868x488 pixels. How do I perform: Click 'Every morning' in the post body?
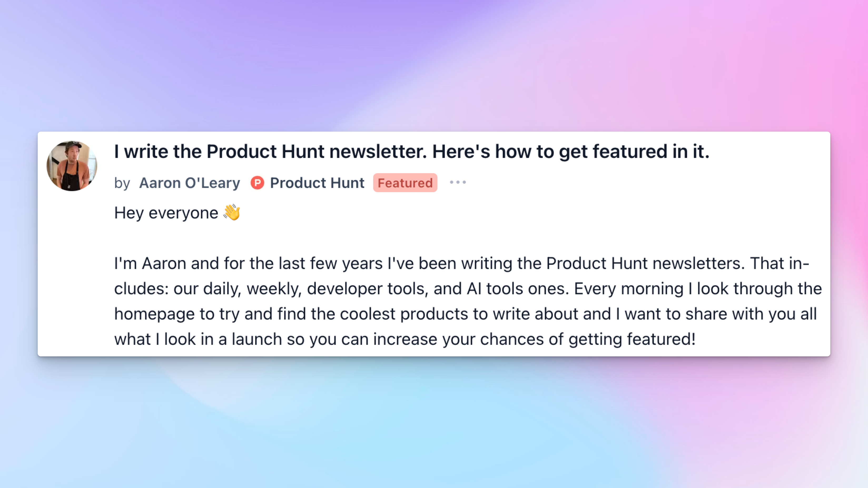click(628, 289)
